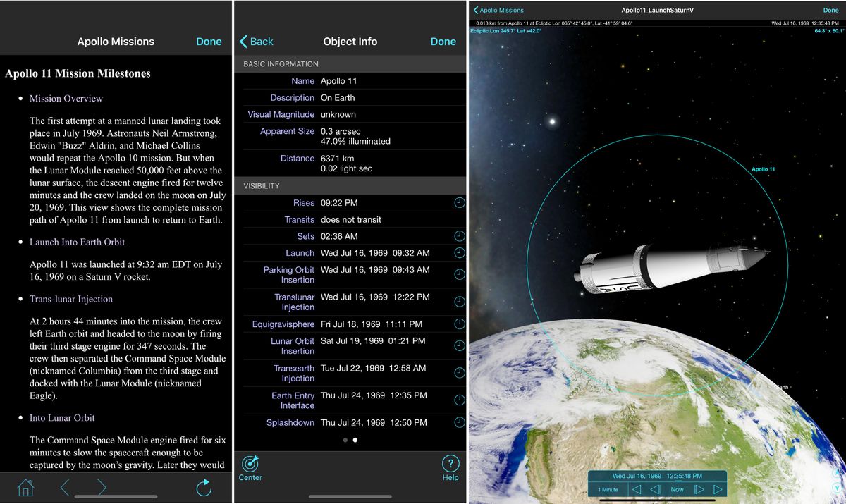Image resolution: width=846 pixels, height=504 pixels.
Task: Tap Done in the sky view header
Action: pyautogui.click(x=831, y=11)
